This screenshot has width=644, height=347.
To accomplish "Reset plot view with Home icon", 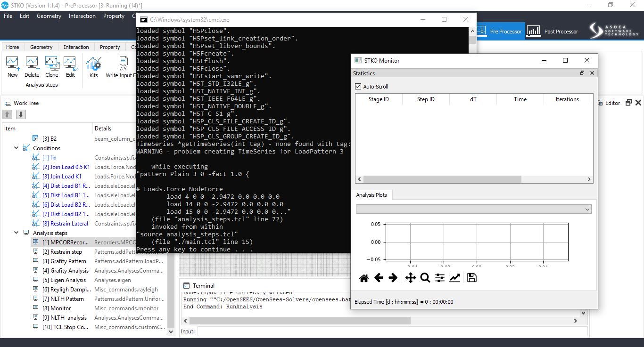I will [363, 278].
